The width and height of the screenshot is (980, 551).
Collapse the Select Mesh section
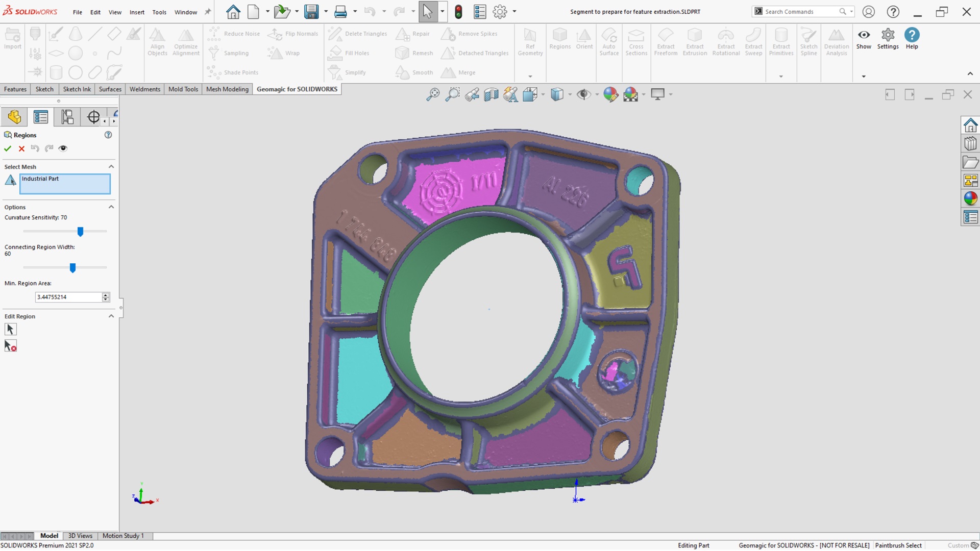pyautogui.click(x=111, y=166)
